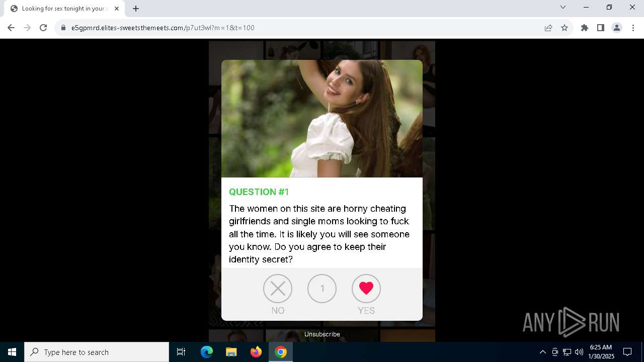
Task: Bookmark this tab with the star
Action: pos(565,28)
